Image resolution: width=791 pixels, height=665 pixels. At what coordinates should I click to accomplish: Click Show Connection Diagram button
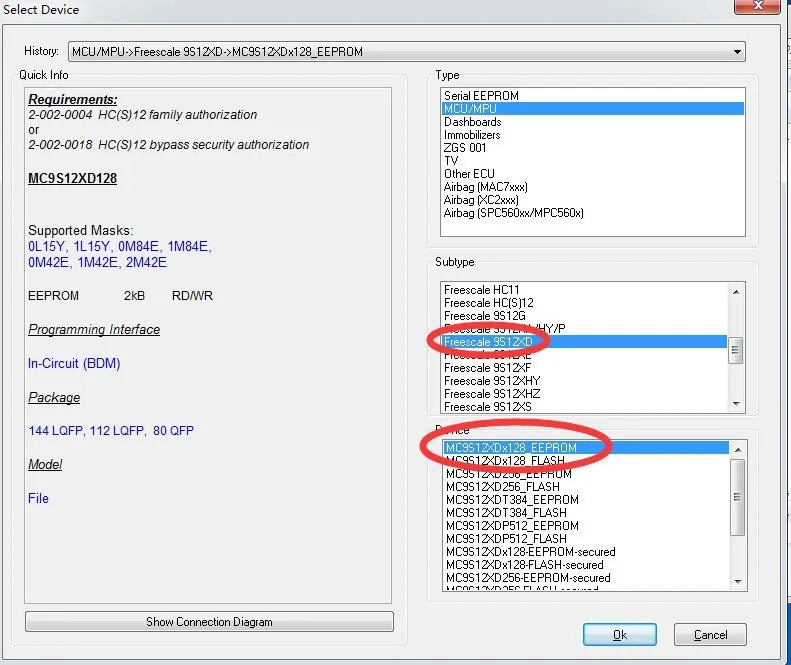point(209,622)
